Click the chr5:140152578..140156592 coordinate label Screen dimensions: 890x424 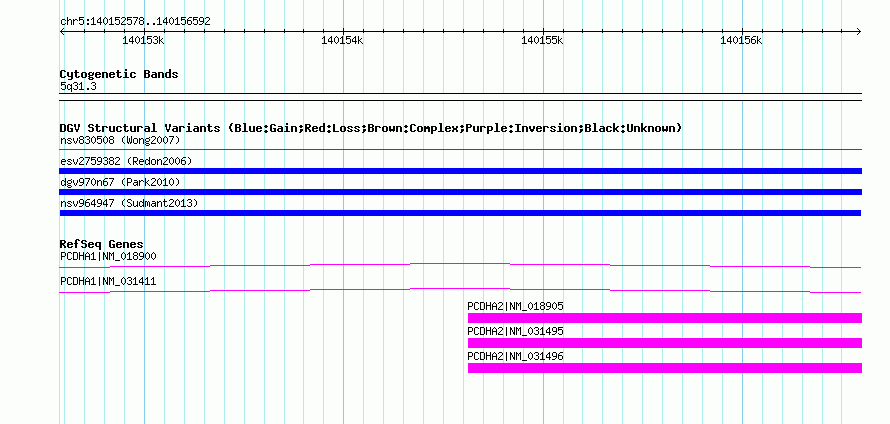(x=135, y=21)
